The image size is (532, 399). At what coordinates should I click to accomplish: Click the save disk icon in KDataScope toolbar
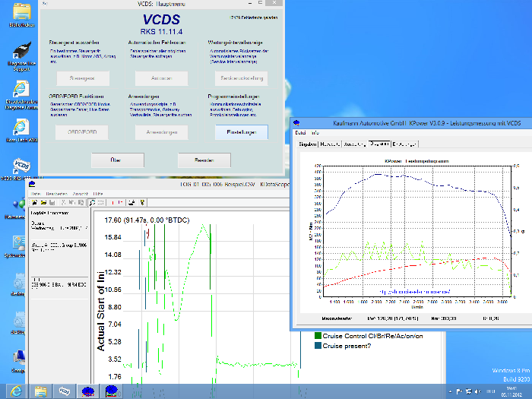tap(52, 203)
